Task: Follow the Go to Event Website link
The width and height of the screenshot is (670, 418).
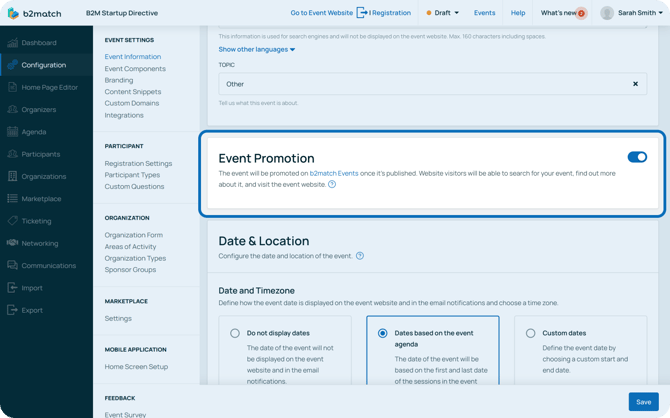Action: [322, 13]
